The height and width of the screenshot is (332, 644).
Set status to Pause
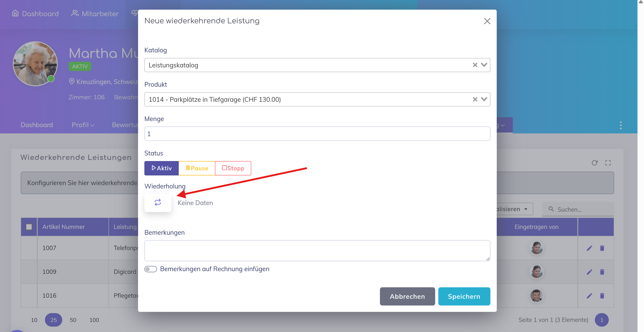197,168
